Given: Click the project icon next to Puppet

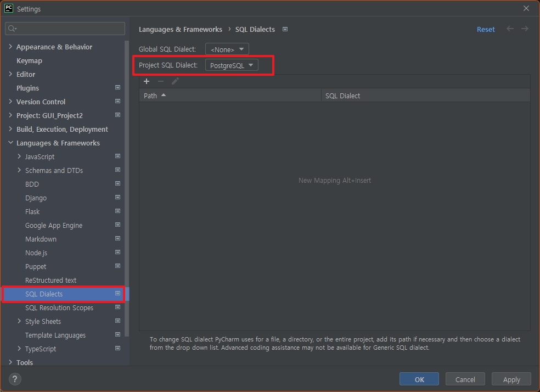Looking at the screenshot, I should (x=117, y=266).
